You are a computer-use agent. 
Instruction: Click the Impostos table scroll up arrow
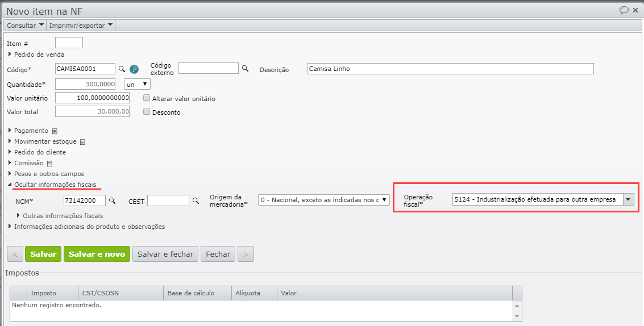point(517,306)
